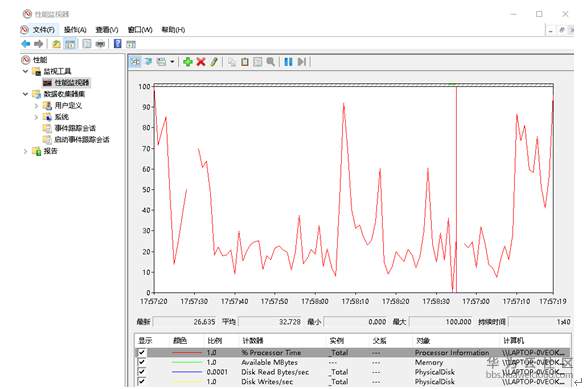Collapse the 监视工具 tree node
The height and width of the screenshot is (389, 584).
pos(25,71)
